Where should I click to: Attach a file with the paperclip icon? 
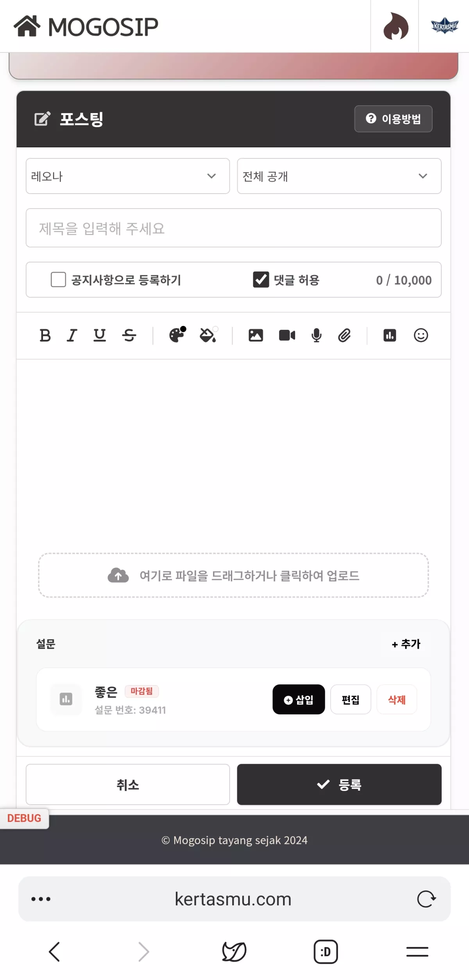pos(344,336)
